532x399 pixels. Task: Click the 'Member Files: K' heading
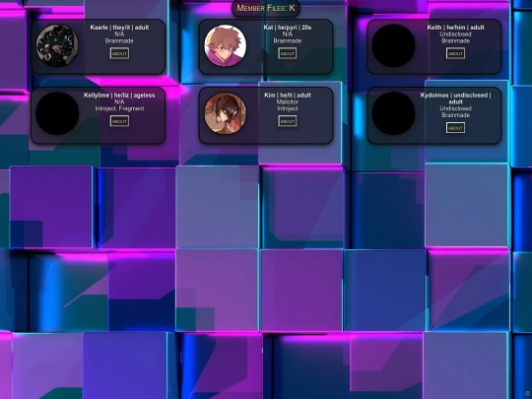266,8
